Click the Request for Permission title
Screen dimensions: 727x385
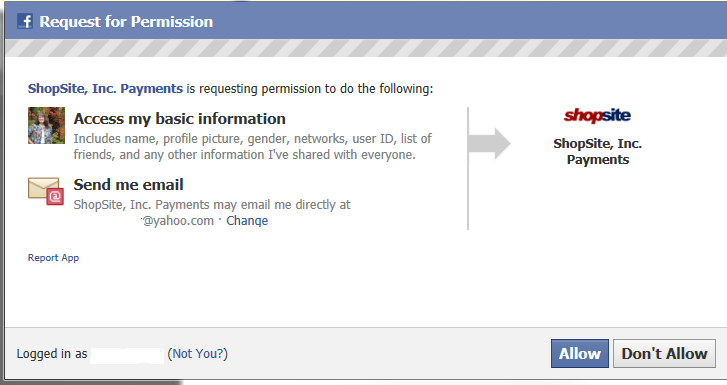pyautogui.click(x=126, y=22)
